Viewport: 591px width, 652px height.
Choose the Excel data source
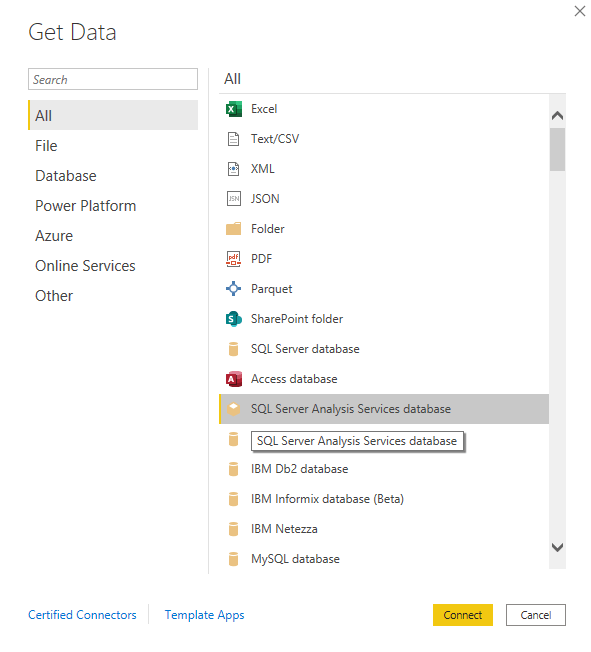(264, 109)
